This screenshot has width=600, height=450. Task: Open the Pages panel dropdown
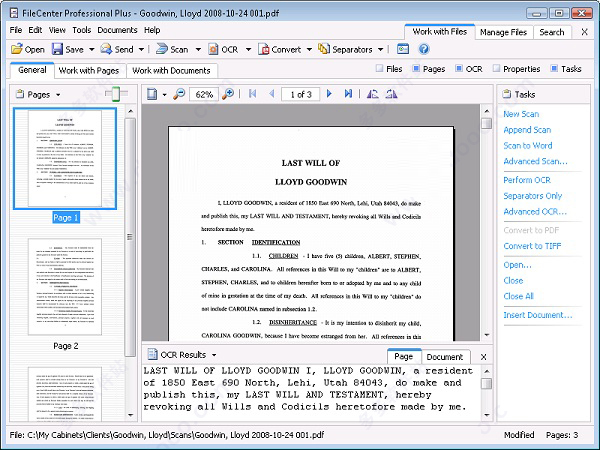58,95
